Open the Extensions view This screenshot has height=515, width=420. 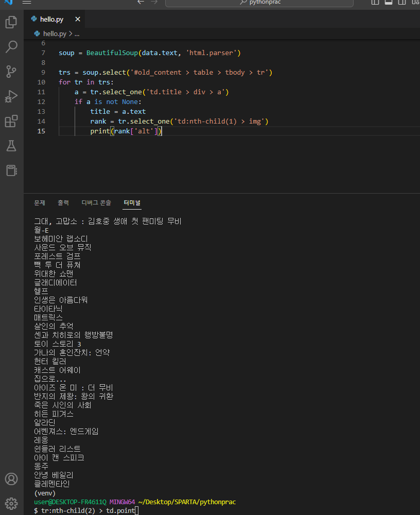[x=11, y=121]
